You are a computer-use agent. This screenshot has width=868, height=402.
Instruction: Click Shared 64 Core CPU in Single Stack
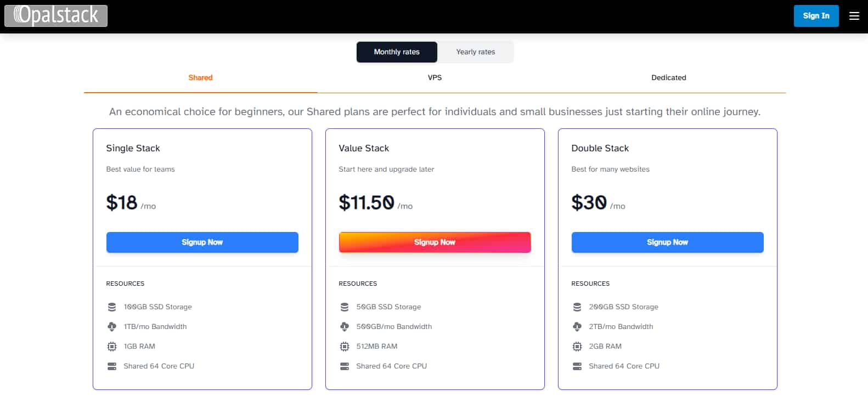[159, 366]
